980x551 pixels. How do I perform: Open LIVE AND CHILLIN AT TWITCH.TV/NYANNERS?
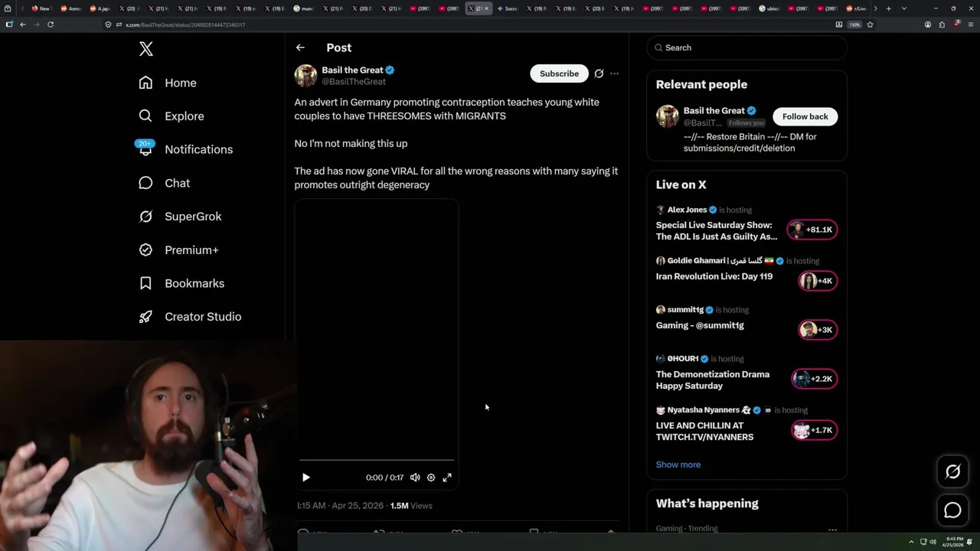point(704,432)
